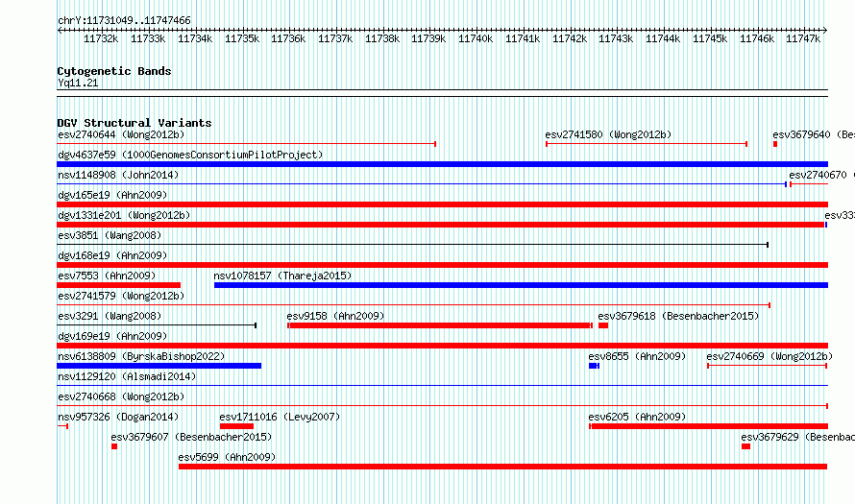Click the 11736k ruler position
This screenshot has height=504, width=855.
pyautogui.click(x=288, y=38)
